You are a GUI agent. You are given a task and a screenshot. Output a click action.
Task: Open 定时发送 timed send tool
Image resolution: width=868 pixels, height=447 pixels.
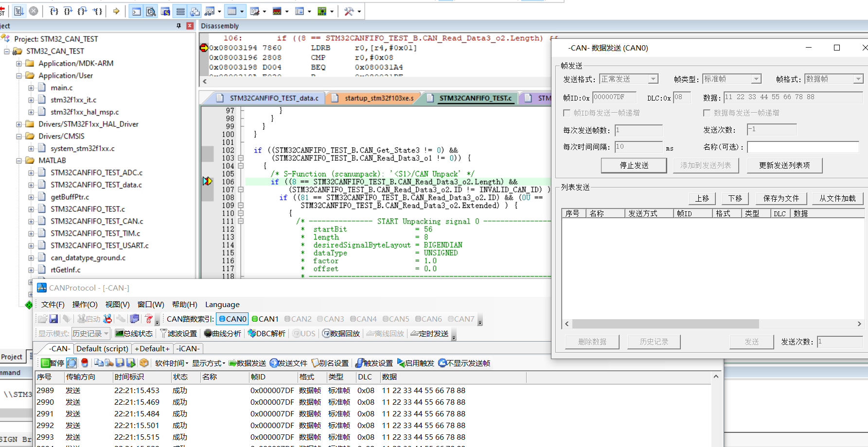point(429,333)
